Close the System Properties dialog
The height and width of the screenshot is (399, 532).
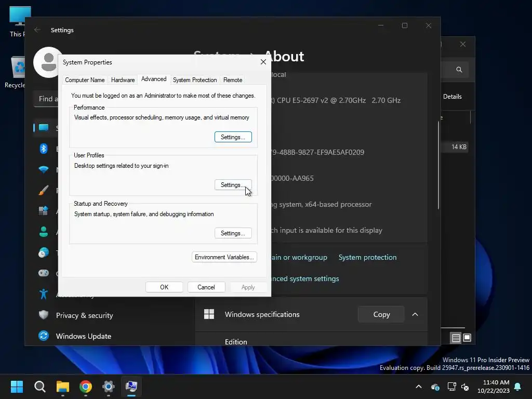263,62
